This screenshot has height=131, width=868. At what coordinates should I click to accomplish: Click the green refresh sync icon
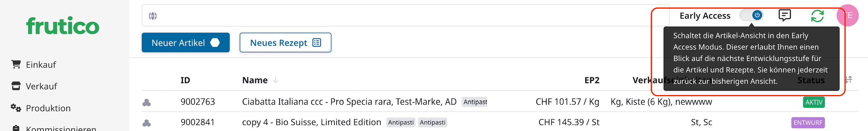click(x=817, y=16)
